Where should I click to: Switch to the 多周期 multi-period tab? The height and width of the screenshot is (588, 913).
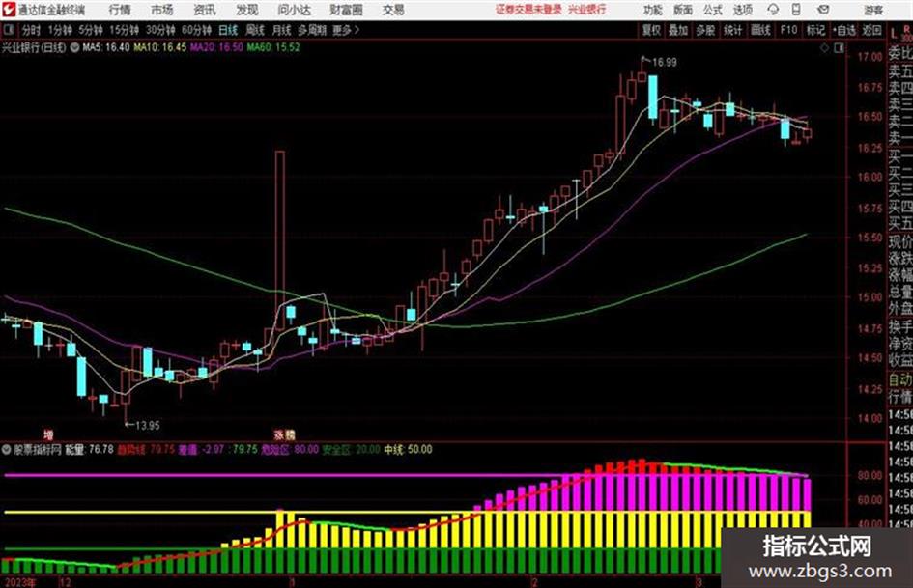click(x=312, y=30)
